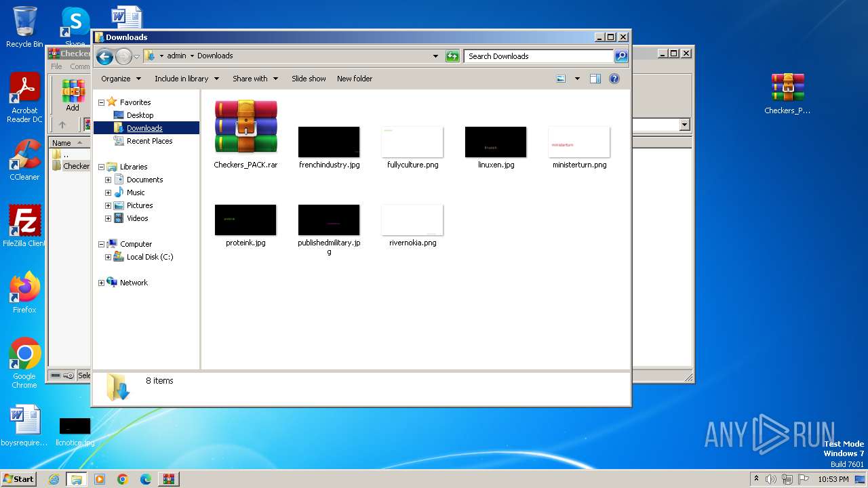This screenshot has height=488, width=868.
Task: Start Slide show
Action: click(x=309, y=79)
